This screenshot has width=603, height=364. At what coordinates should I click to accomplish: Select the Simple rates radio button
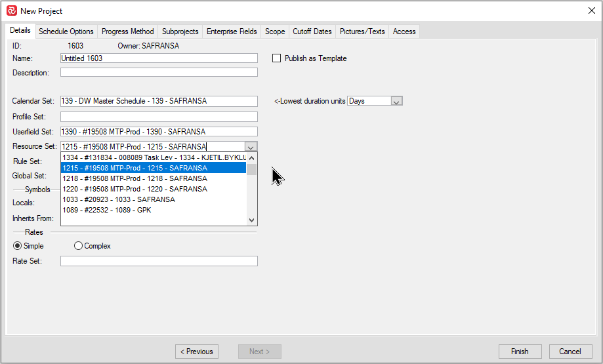tap(17, 245)
